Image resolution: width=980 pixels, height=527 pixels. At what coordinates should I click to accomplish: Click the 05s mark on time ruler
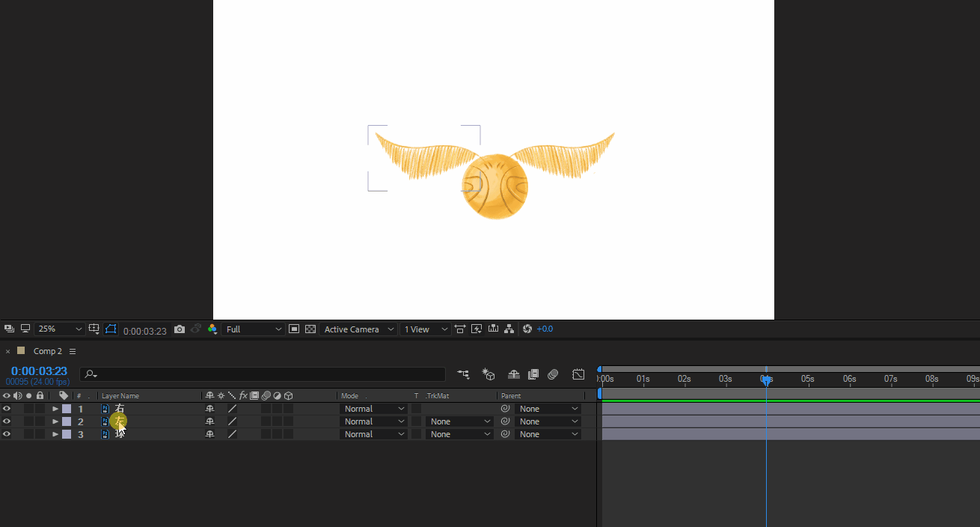[x=807, y=379]
